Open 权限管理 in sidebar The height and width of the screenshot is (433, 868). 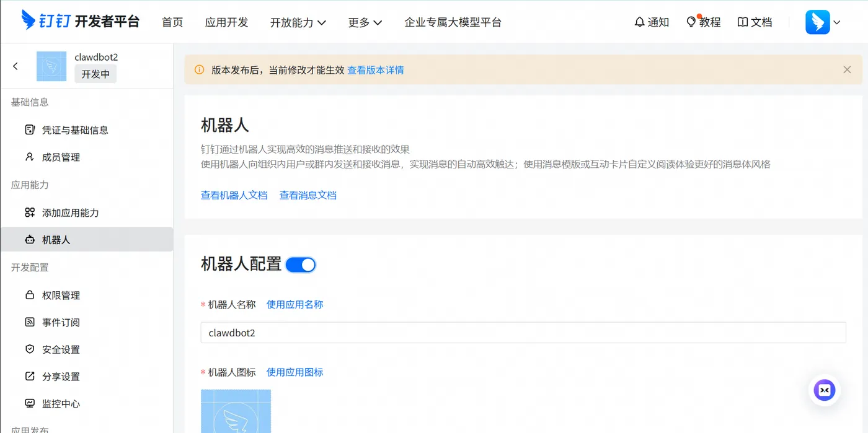click(x=87, y=295)
